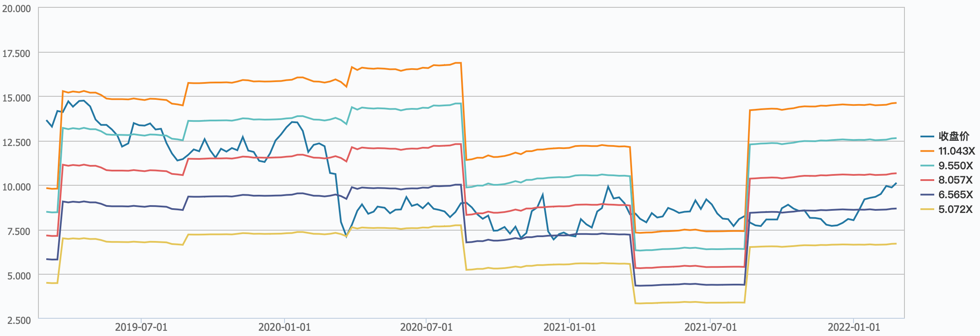Click the 5.072X legend label
The image size is (980, 336).
point(955,209)
